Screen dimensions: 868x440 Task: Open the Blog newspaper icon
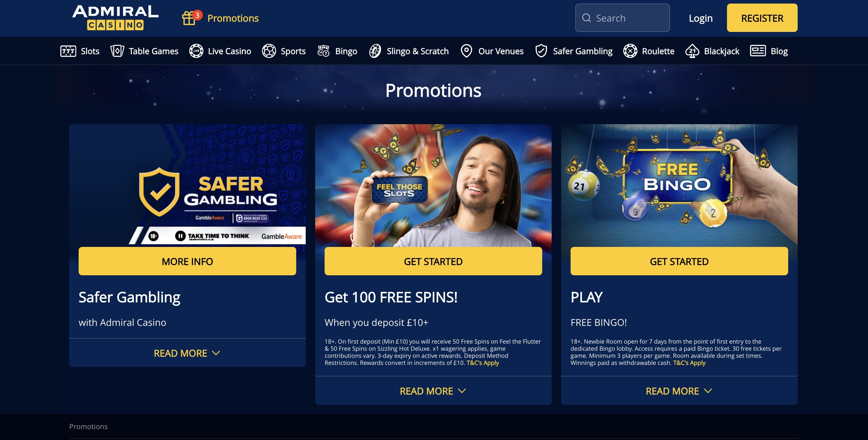click(x=758, y=51)
